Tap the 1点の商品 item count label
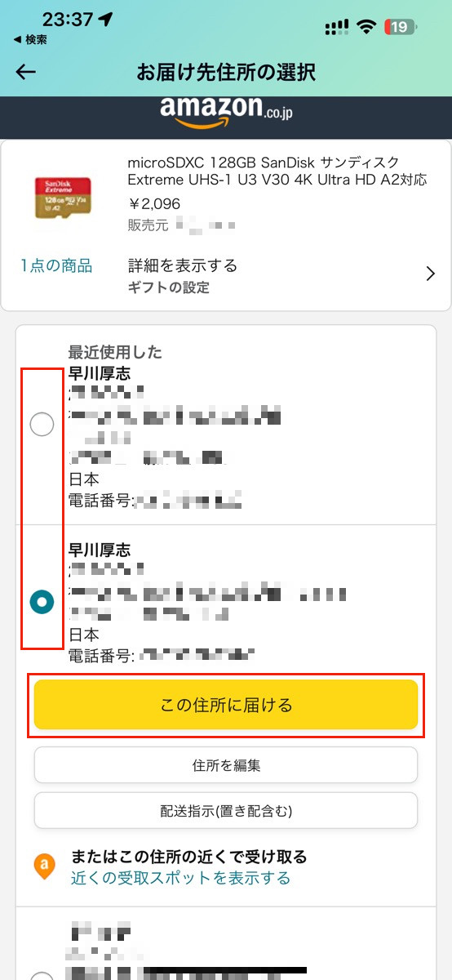The width and height of the screenshot is (452, 980). click(56, 265)
